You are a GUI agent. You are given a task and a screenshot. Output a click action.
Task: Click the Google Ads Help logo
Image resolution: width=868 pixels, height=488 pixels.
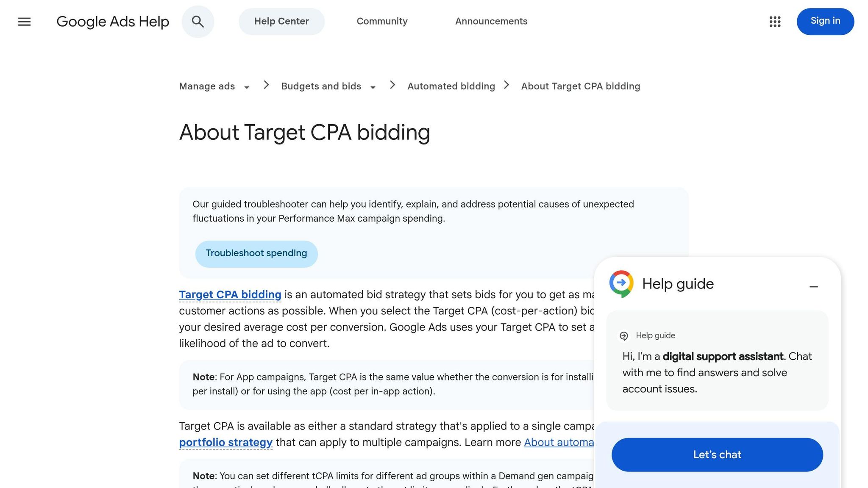click(113, 21)
